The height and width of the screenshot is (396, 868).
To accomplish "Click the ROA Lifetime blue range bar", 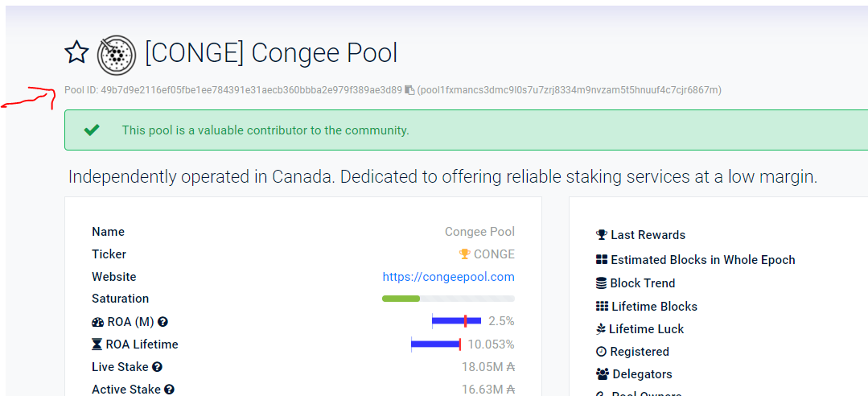I will pyautogui.click(x=436, y=344).
